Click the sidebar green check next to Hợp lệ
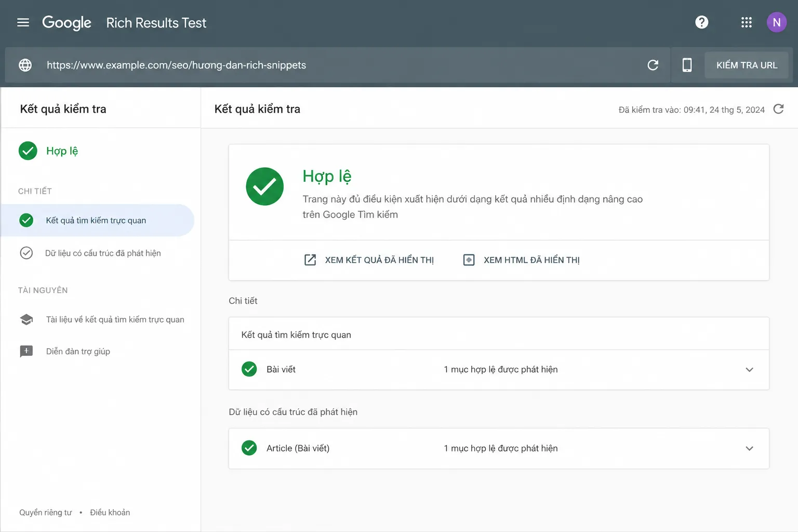Viewport: 798px width, 532px height. pos(28,151)
